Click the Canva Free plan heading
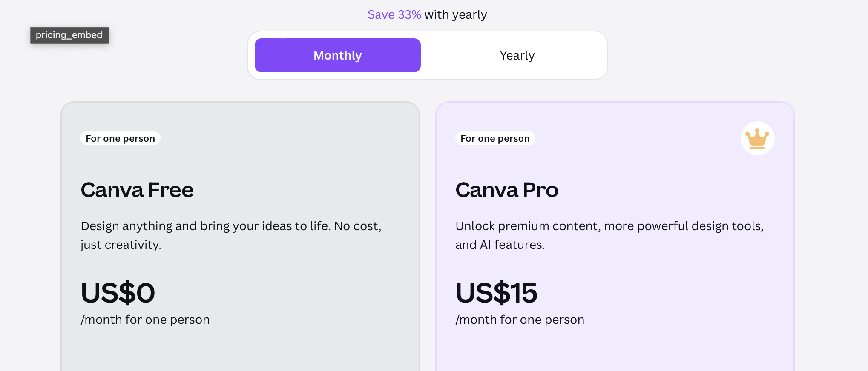The width and height of the screenshot is (868, 371). pyautogui.click(x=137, y=190)
